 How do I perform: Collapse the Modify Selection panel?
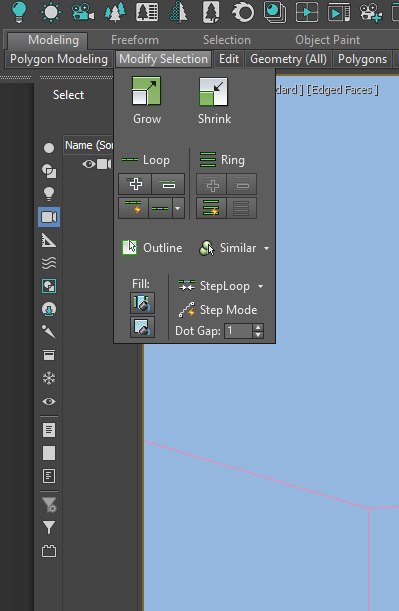pyautogui.click(x=163, y=59)
